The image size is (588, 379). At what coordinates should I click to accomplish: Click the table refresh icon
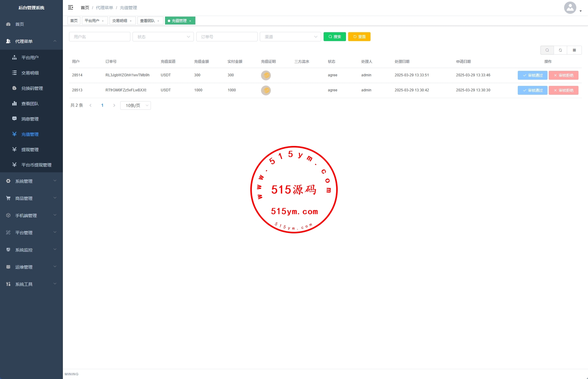[x=560, y=50]
